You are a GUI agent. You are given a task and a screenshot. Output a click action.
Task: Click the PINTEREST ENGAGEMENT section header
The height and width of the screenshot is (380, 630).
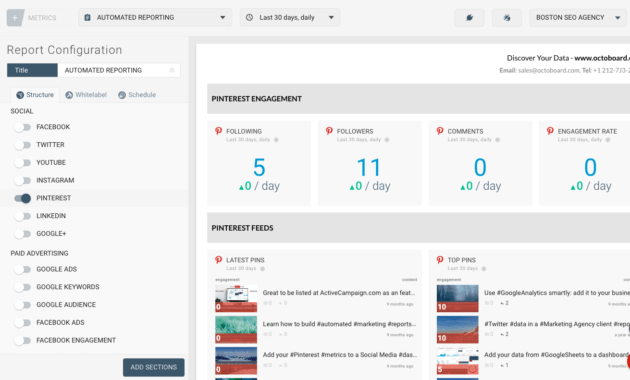(418, 99)
